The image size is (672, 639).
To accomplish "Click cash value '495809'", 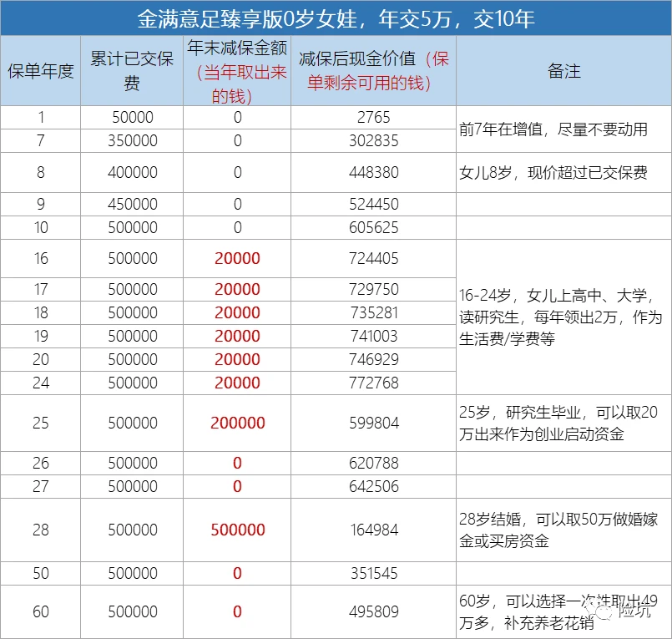I will click(x=374, y=611).
